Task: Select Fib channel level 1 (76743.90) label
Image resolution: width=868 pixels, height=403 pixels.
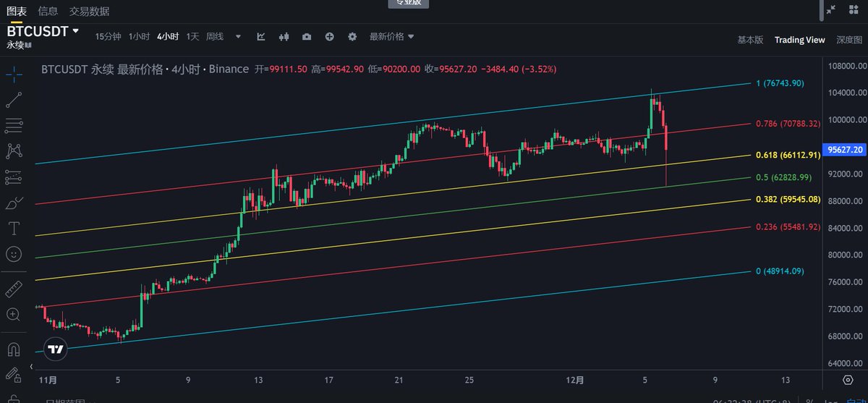Action: (780, 83)
